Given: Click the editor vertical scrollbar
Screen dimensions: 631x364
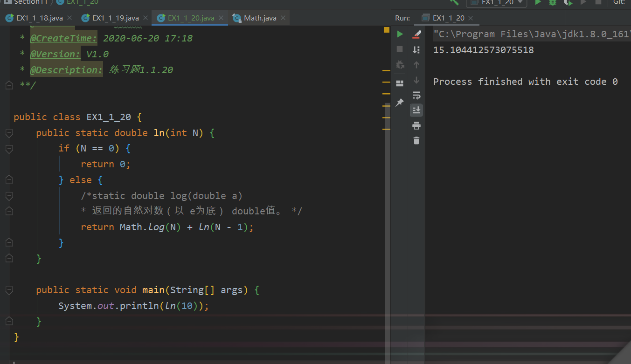Looking at the screenshot, I should (387, 233).
